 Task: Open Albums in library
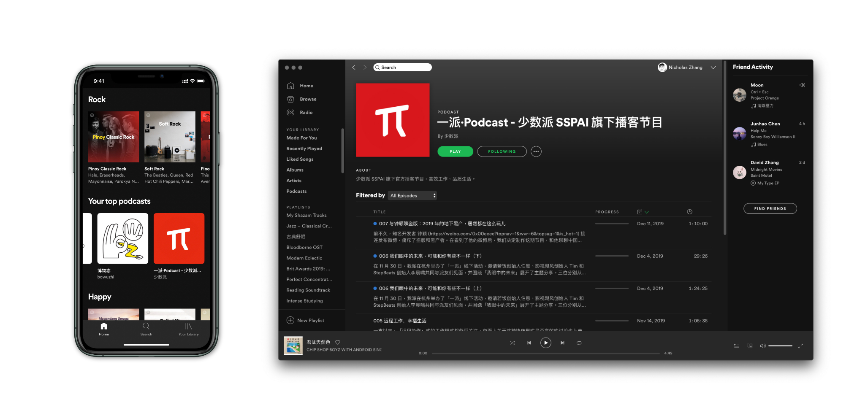coord(295,170)
